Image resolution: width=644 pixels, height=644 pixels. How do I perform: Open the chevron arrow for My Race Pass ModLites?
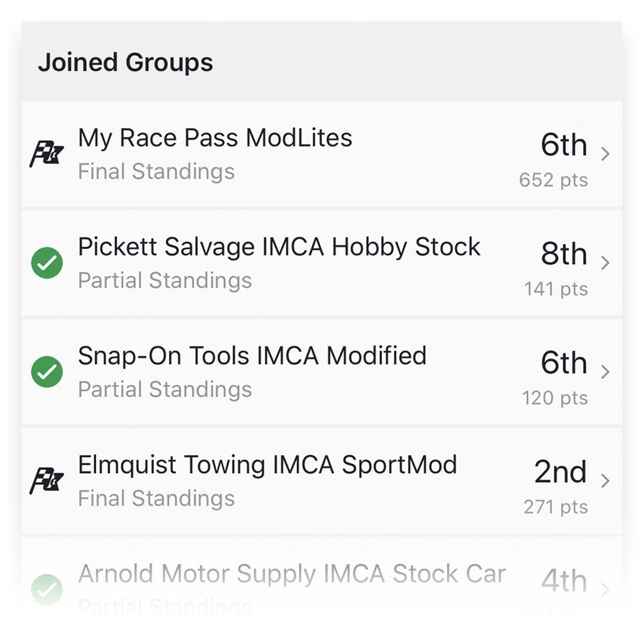click(605, 154)
